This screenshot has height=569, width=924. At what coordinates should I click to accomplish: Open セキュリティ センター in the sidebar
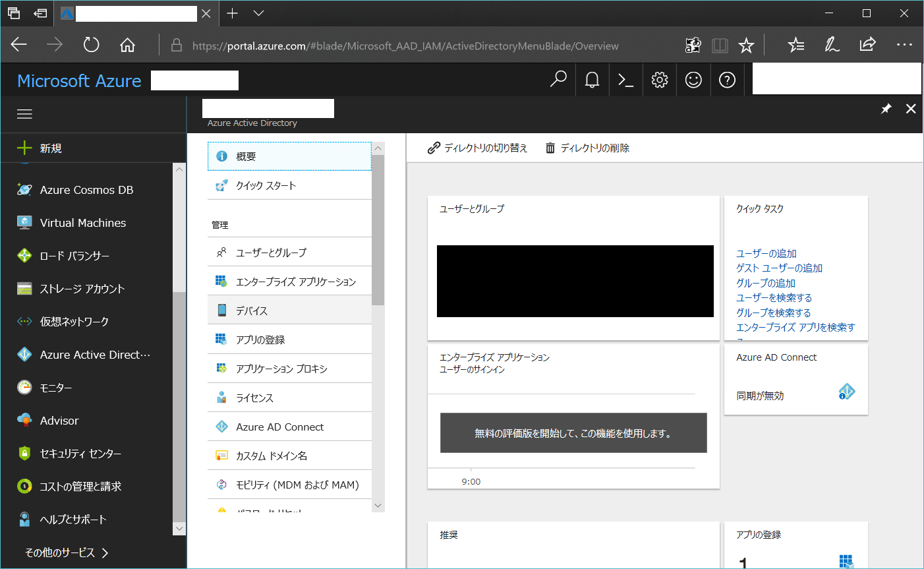80,454
